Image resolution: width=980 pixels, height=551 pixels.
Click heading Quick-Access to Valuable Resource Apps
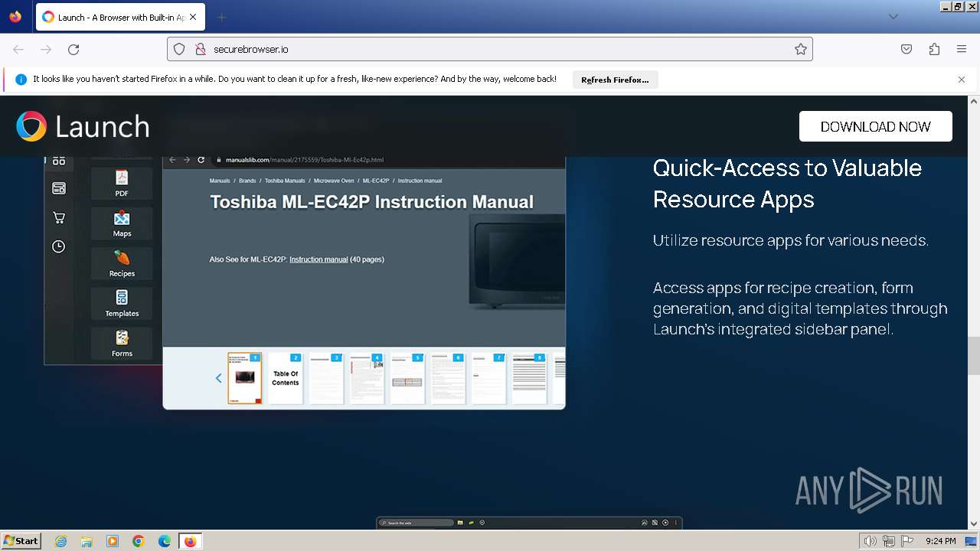pyautogui.click(x=787, y=184)
